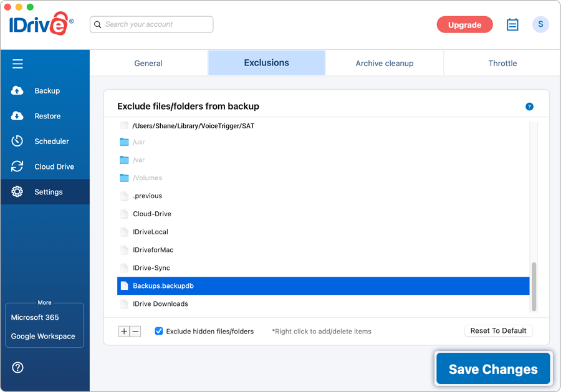Click the /Volumes folder icon

(x=124, y=178)
